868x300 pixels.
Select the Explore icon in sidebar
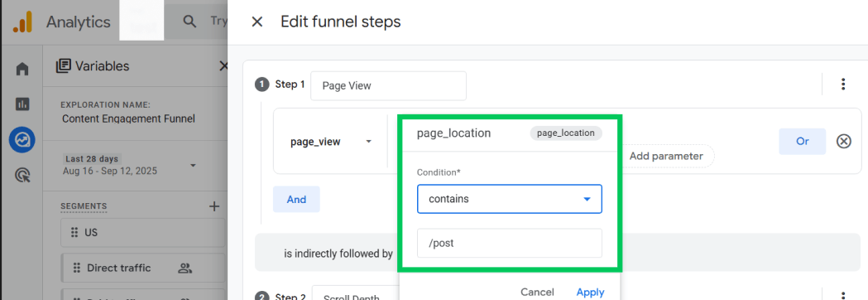(x=22, y=140)
